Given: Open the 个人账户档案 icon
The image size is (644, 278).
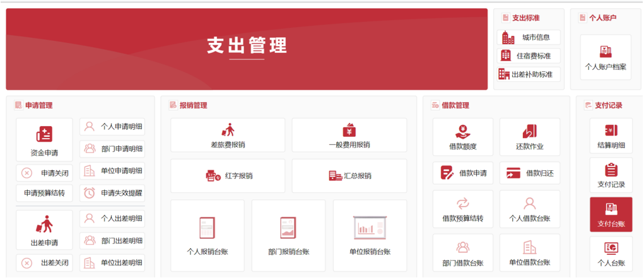Looking at the screenshot, I should point(606,52).
